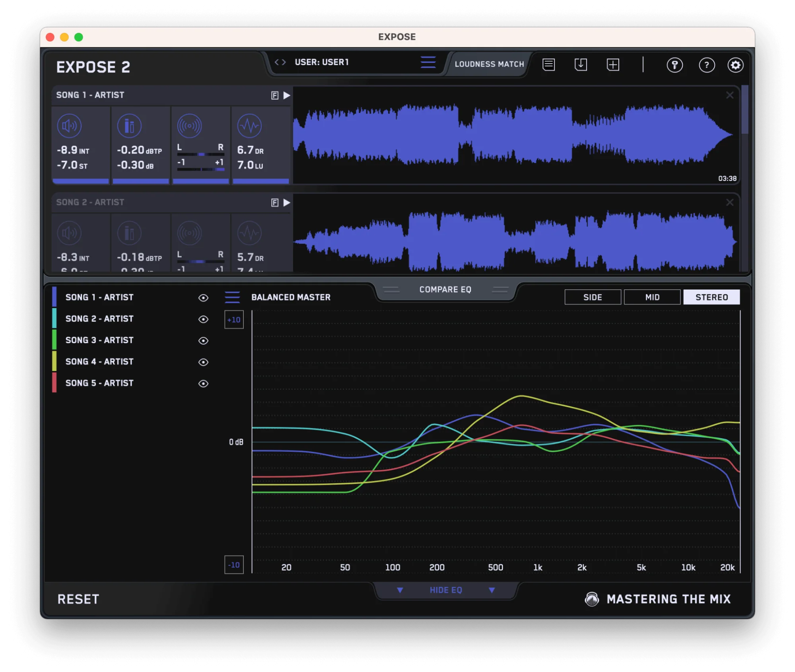This screenshot has height=672, width=795.
Task: Play Song 2 - Artist
Action: 287,203
